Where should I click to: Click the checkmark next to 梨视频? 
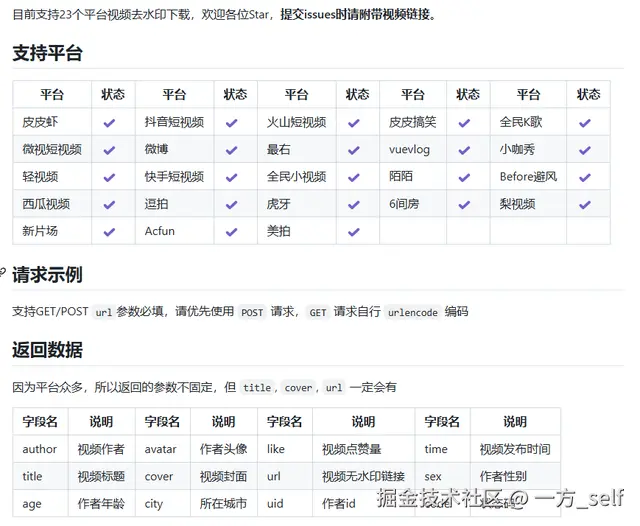(x=585, y=204)
